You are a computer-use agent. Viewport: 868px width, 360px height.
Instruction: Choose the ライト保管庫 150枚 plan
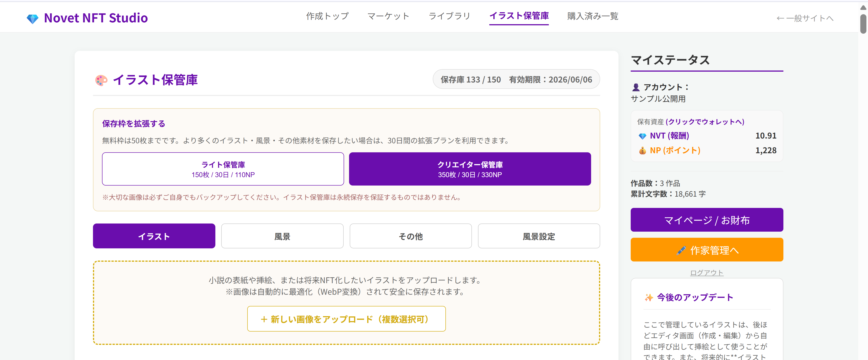[223, 169]
